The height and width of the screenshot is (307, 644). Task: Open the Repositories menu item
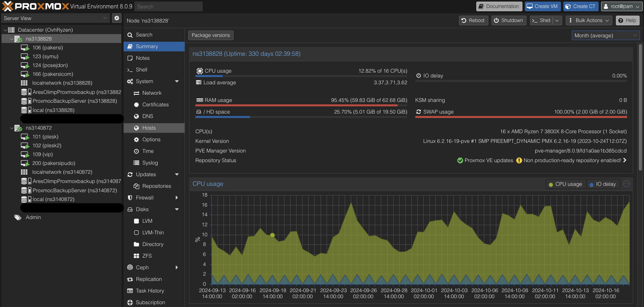(x=154, y=186)
